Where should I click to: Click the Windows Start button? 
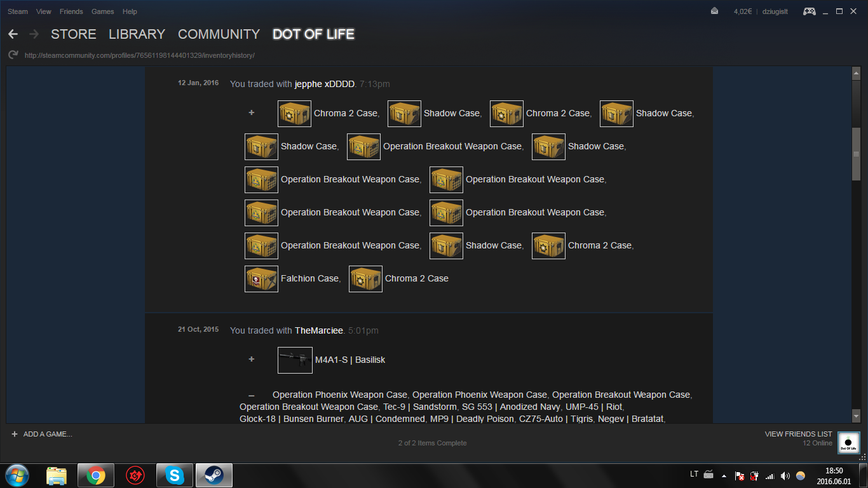[x=17, y=475]
